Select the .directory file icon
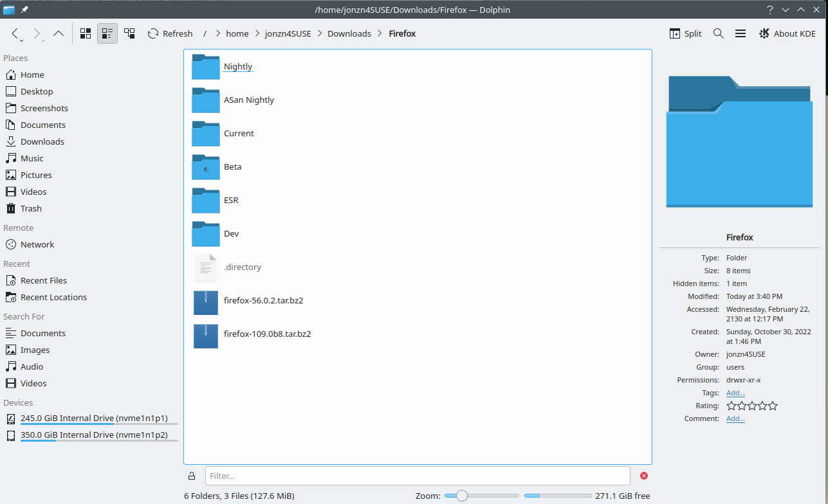 coord(206,267)
